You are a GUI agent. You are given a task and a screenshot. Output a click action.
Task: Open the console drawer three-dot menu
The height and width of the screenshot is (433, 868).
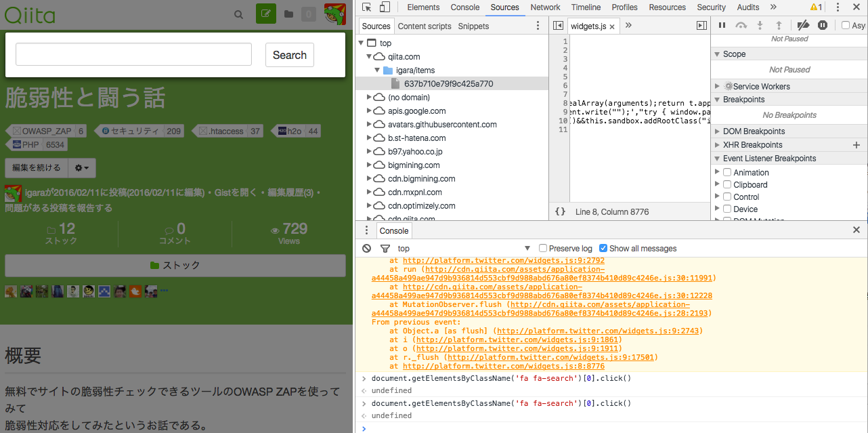coord(367,230)
